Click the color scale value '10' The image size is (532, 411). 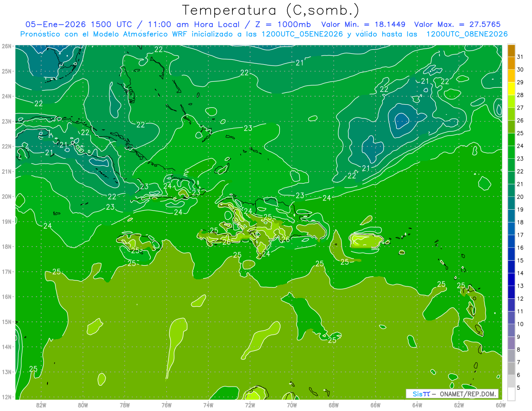(520, 324)
